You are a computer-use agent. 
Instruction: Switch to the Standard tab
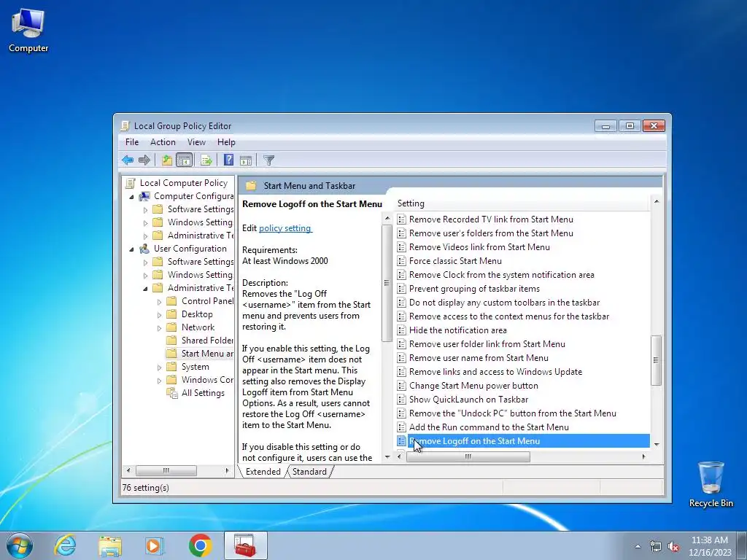click(x=309, y=472)
